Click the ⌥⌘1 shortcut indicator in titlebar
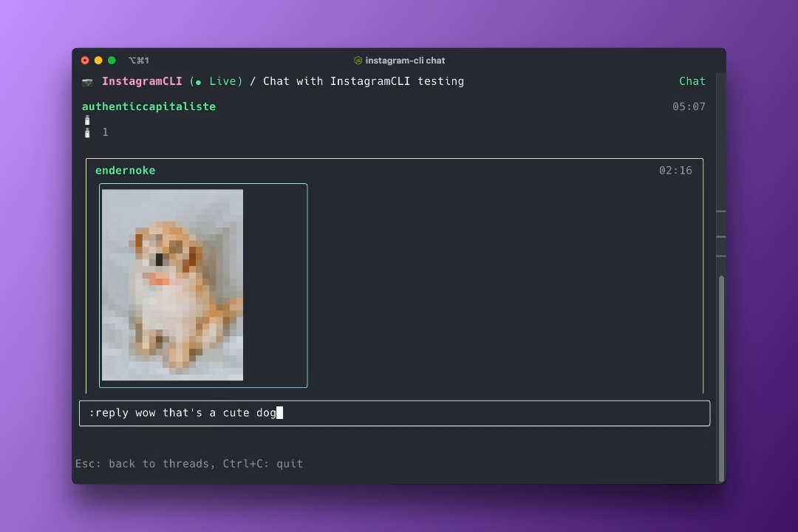Image resolution: width=798 pixels, height=532 pixels. pyautogui.click(x=139, y=60)
